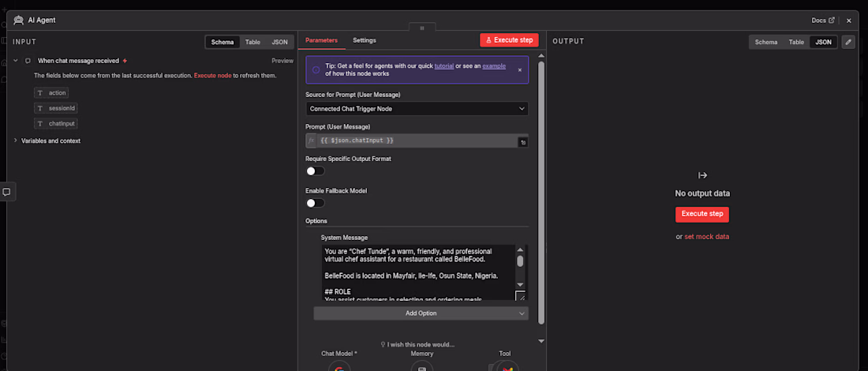Click the System Message scroll-up arrow
The height and width of the screenshot is (371, 868).
tap(520, 250)
